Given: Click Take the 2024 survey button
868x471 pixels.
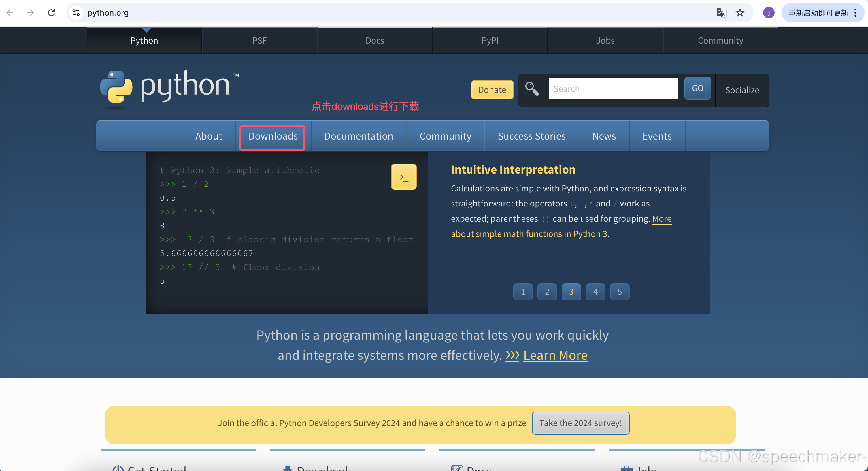Looking at the screenshot, I should [x=580, y=423].
